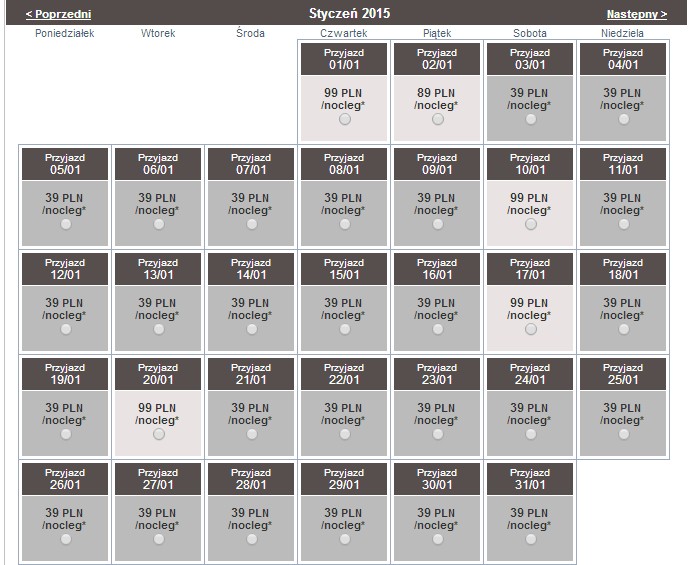This screenshot has width=695, height=565.
Task: Select radio button for 13/01
Action: pyautogui.click(x=159, y=329)
